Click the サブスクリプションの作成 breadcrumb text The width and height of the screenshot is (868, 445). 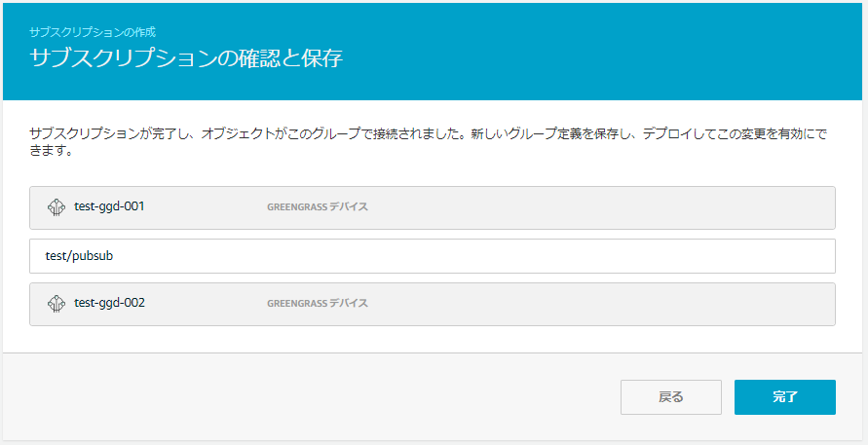pyautogui.click(x=93, y=32)
